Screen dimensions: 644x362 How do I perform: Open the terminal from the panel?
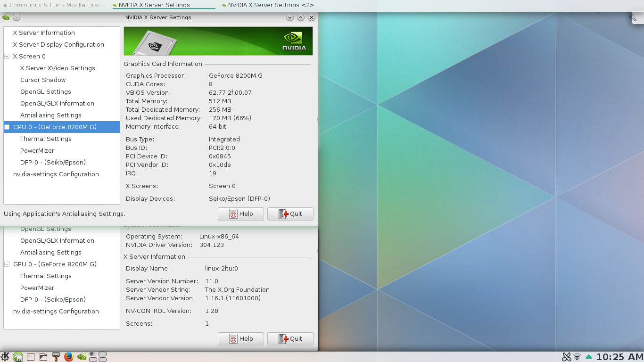31,357
